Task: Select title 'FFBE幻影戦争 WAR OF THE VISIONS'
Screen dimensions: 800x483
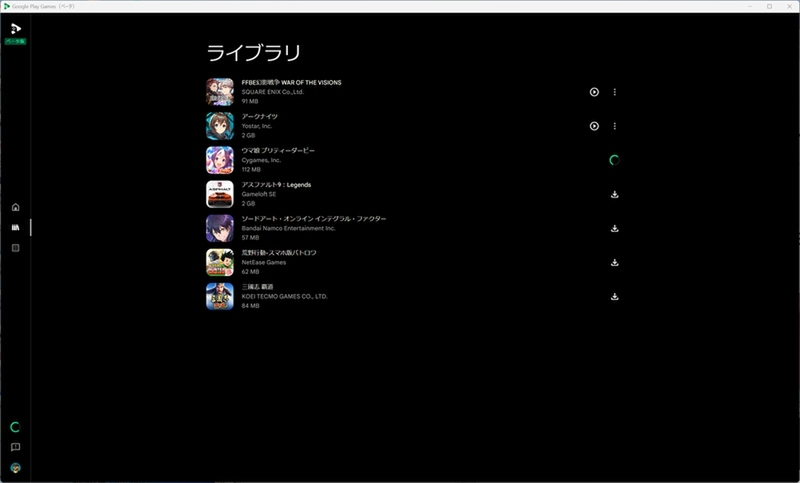Action: [291, 82]
